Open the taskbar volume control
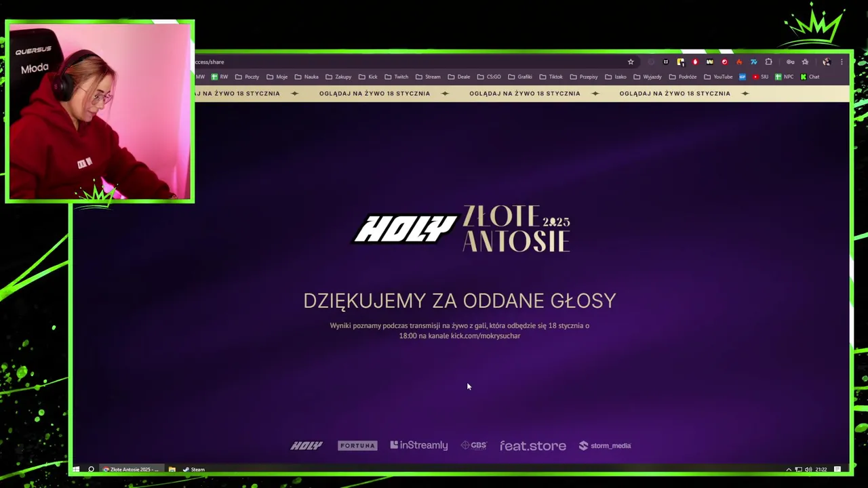 (x=808, y=469)
